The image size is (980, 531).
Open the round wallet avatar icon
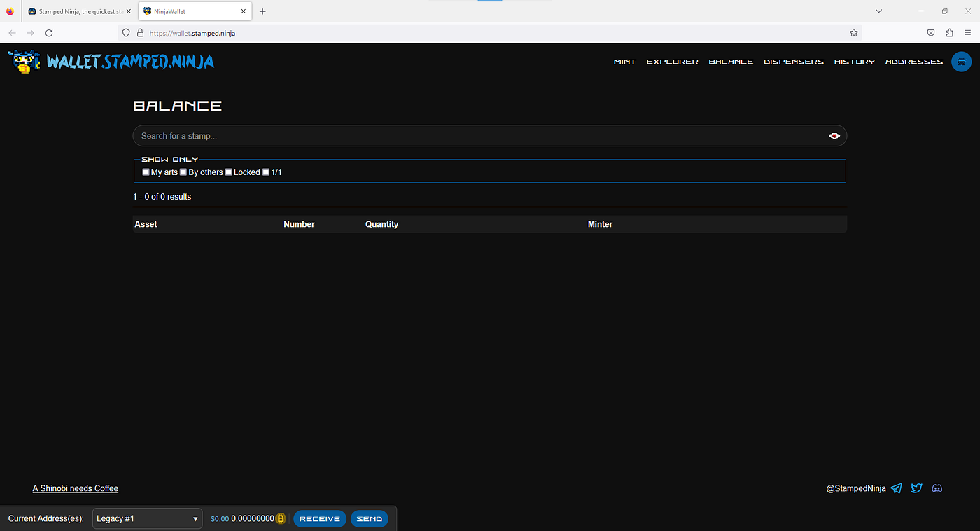pyautogui.click(x=962, y=62)
